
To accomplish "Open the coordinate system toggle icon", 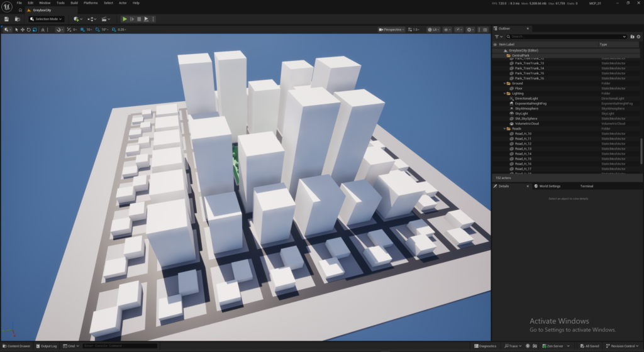I will pos(43,30).
